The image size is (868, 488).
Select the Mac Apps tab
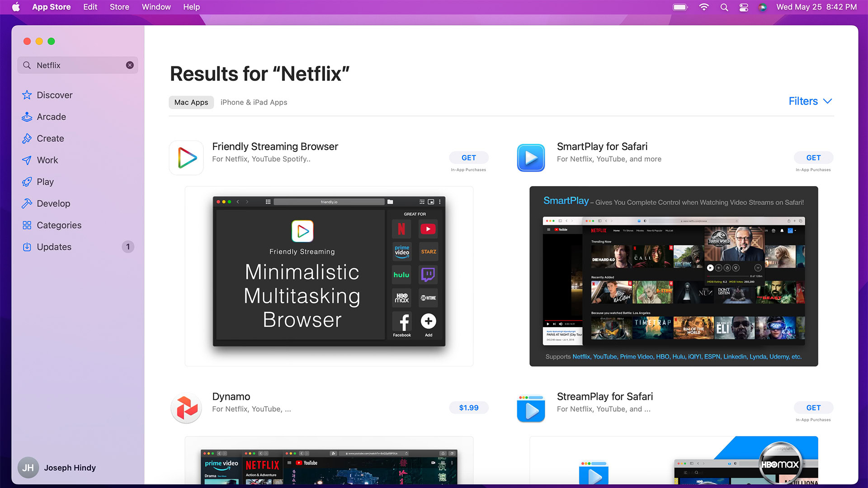[x=191, y=102]
